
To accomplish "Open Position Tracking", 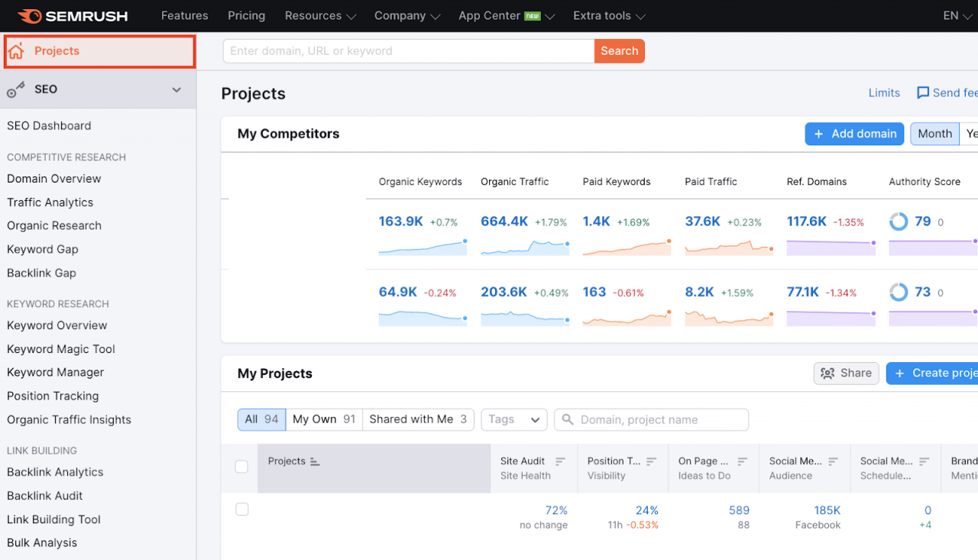I will 53,397.
